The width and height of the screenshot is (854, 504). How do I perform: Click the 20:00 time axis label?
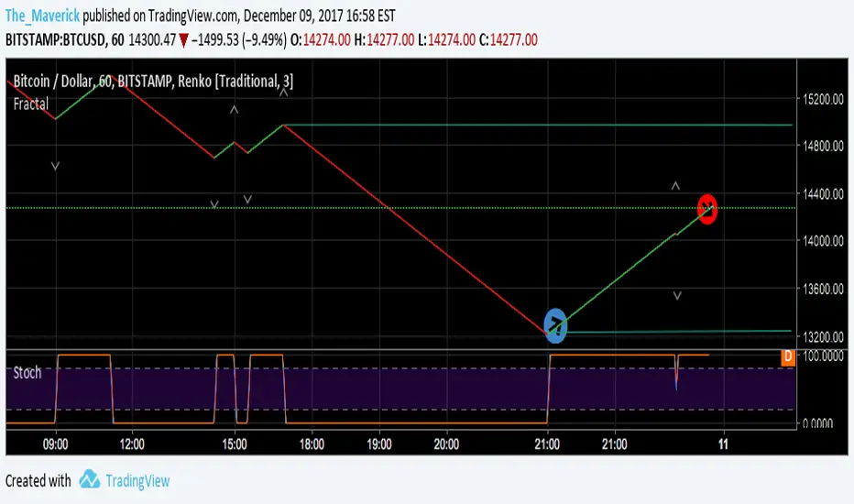coord(446,444)
